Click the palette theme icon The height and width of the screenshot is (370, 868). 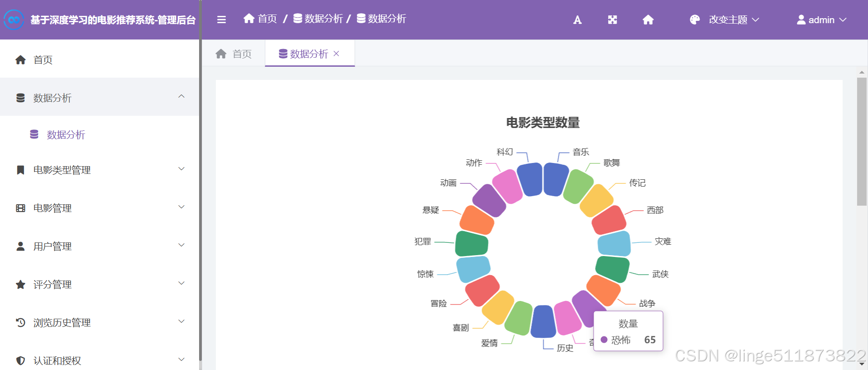coord(695,20)
